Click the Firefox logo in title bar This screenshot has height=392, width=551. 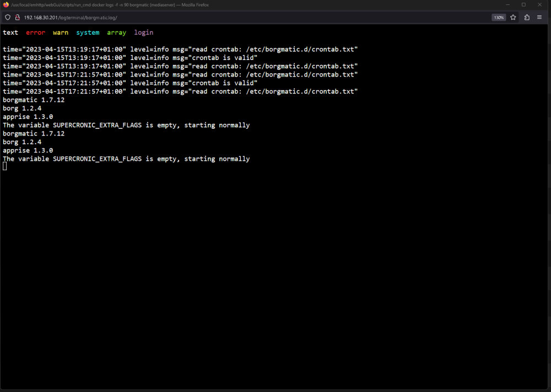tap(6, 4)
